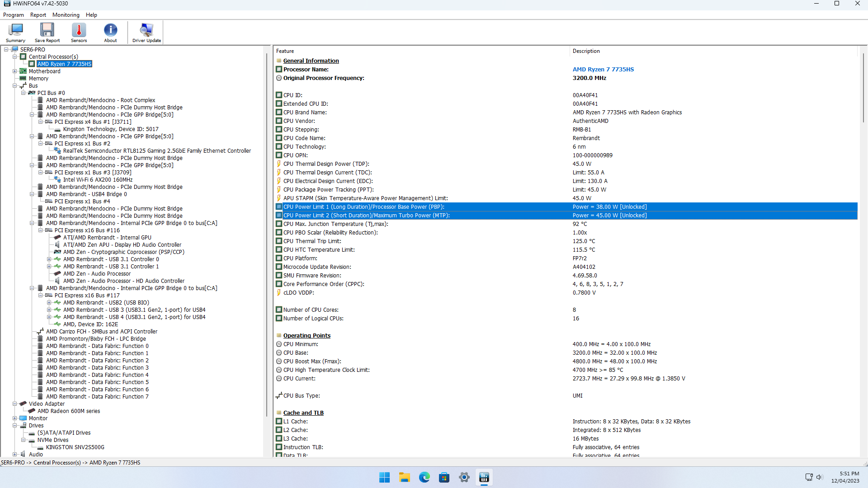Click the Operating Points heading
Screen dimensions: 868x488
(x=307, y=336)
